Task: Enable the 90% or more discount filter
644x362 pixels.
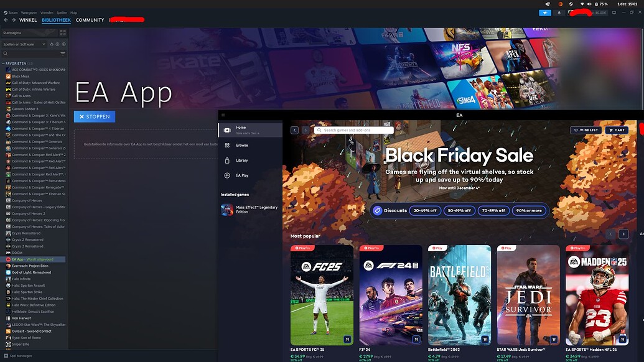Action: pyautogui.click(x=528, y=210)
